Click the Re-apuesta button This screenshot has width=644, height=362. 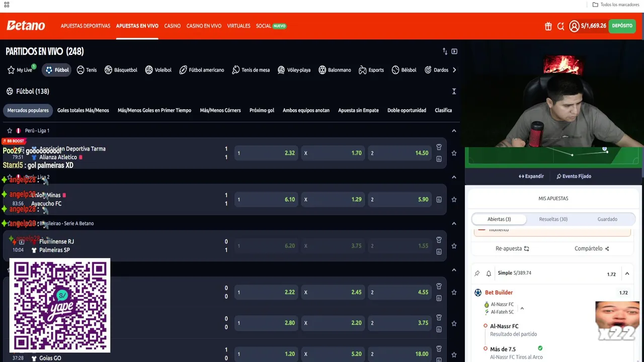coord(512,248)
